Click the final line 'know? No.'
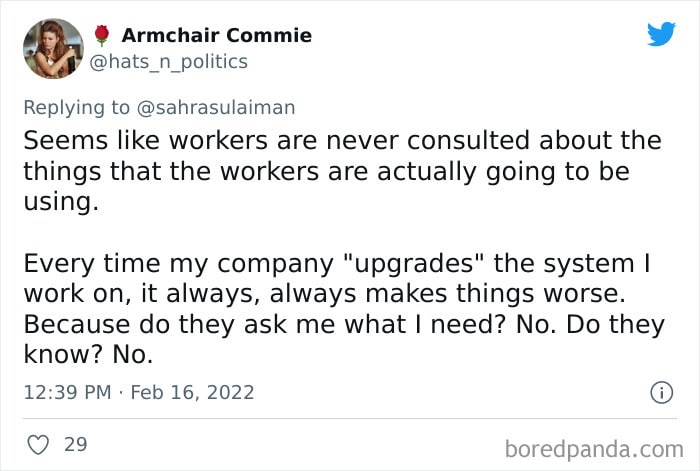Screen dimensions: 700x471 tap(88, 354)
